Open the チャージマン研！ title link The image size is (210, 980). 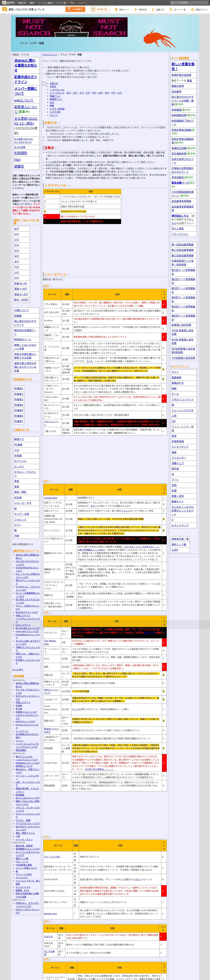(53, 857)
